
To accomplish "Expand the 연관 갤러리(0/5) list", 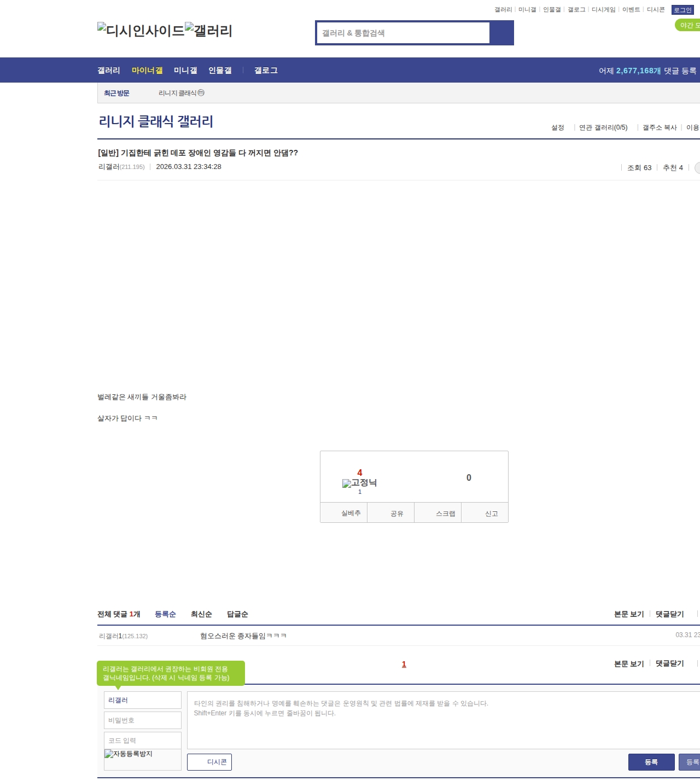I will click(x=603, y=127).
